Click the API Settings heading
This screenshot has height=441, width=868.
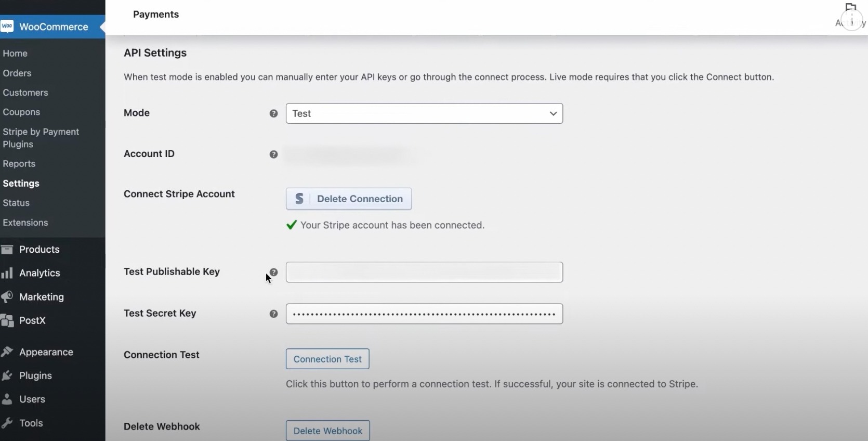[155, 53]
